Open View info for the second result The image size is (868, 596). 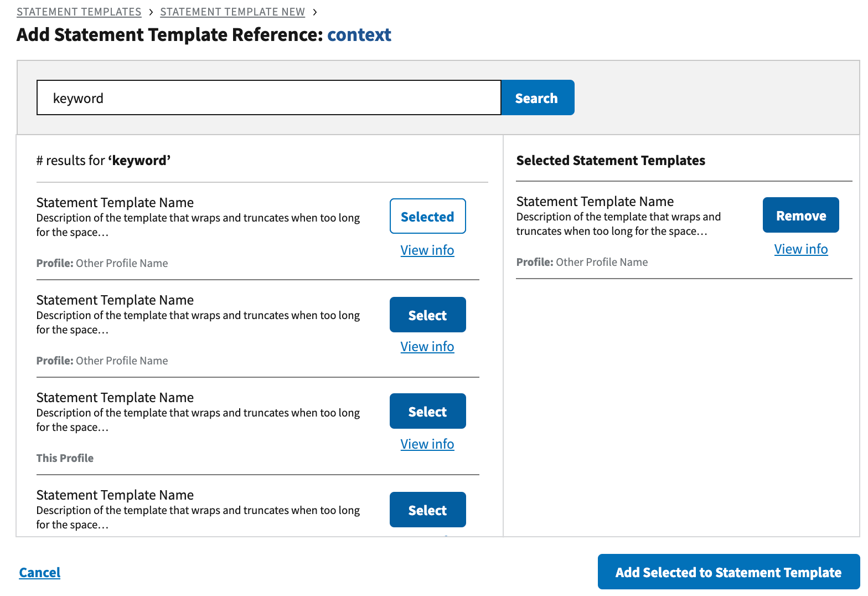point(427,347)
